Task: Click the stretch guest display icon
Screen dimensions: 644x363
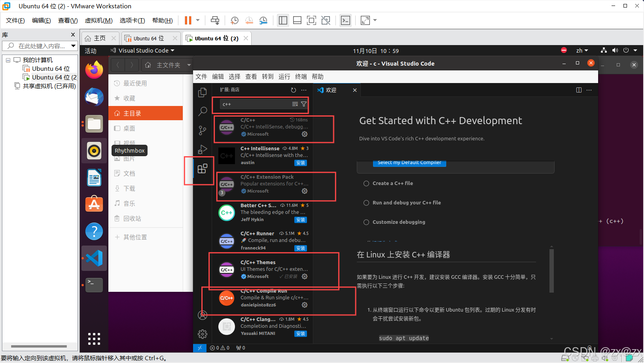Action: pos(365,20)
